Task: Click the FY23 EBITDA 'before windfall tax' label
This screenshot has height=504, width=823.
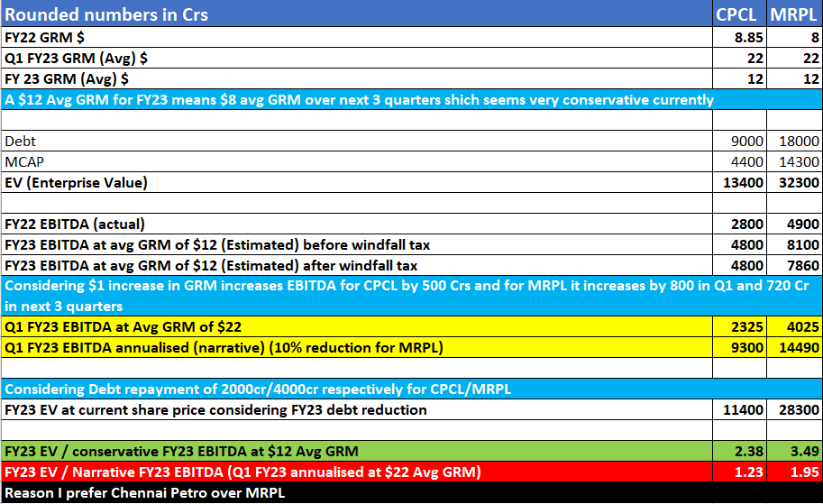Action: (357, 244)
